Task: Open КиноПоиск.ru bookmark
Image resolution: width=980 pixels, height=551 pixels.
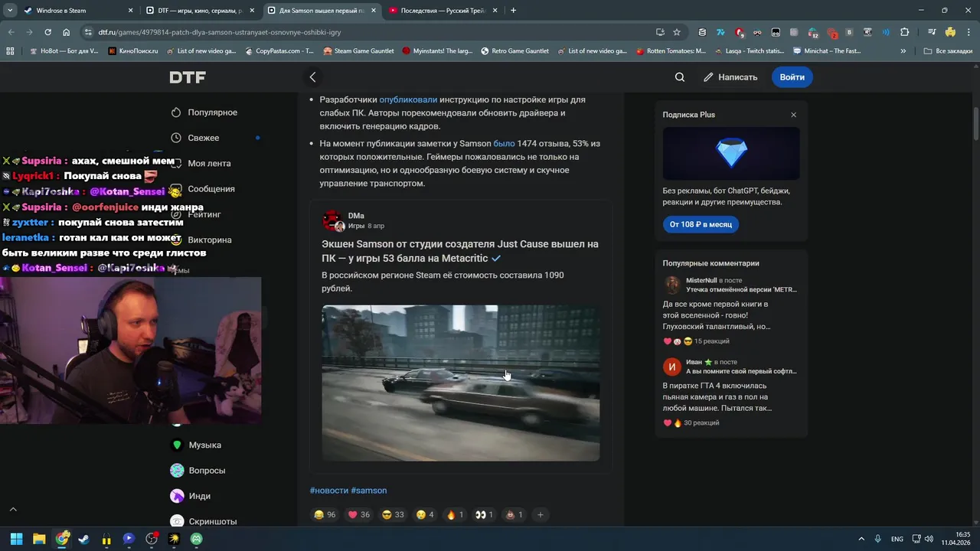Action: tap(133, 51)
